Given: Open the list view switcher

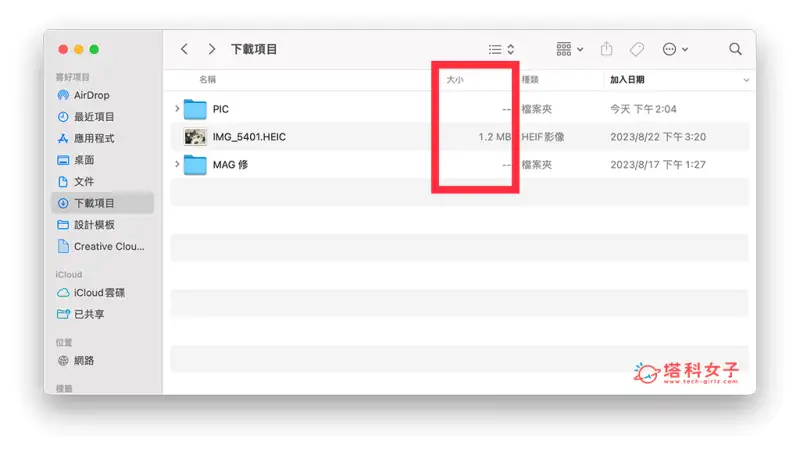Looking at the screenshot, I should [502, 49].
